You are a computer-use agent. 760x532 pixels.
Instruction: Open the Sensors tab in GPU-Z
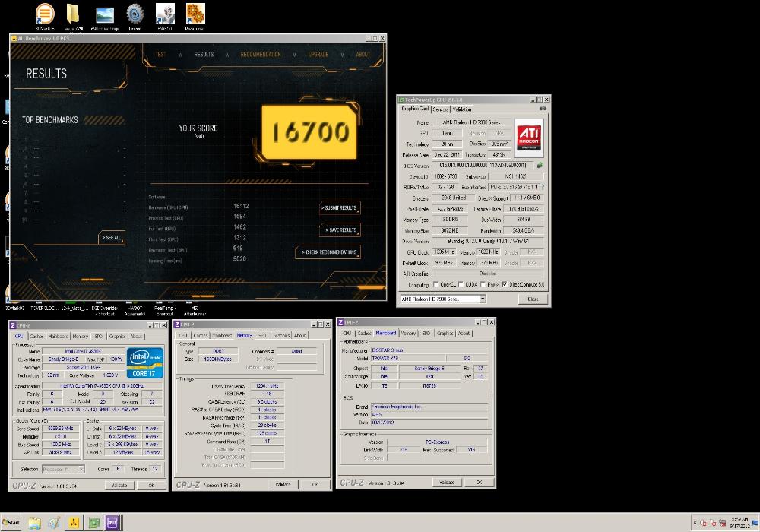(441, 109)
